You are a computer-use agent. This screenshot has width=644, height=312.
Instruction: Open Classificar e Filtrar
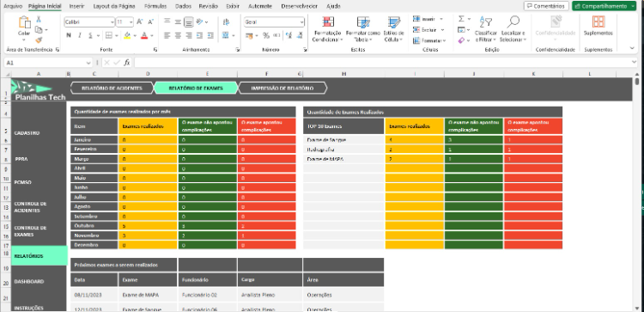[486, 29]
